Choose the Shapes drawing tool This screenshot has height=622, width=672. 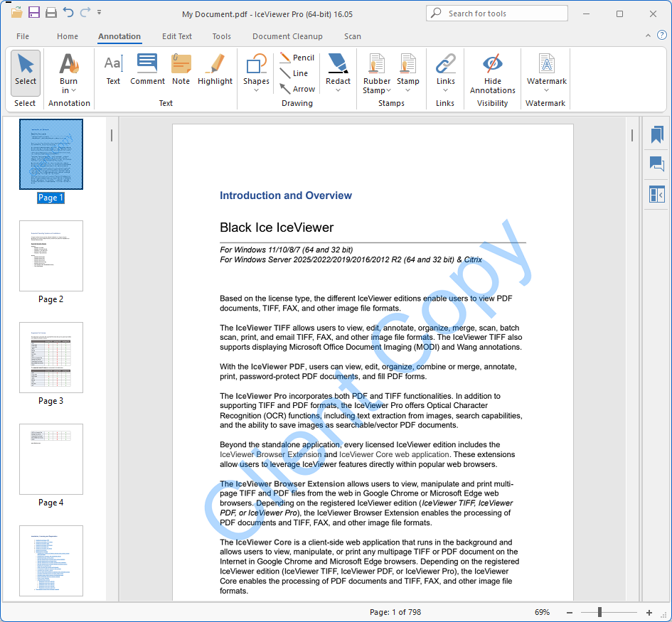[256, 68]
